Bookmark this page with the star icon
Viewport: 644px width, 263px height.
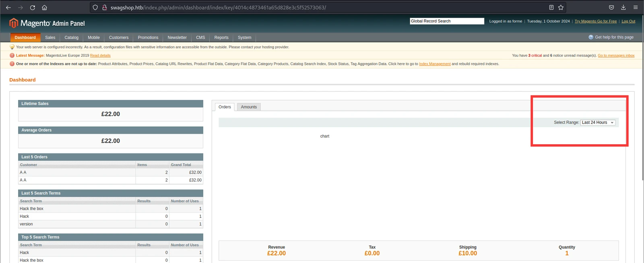tap(561, 8)
